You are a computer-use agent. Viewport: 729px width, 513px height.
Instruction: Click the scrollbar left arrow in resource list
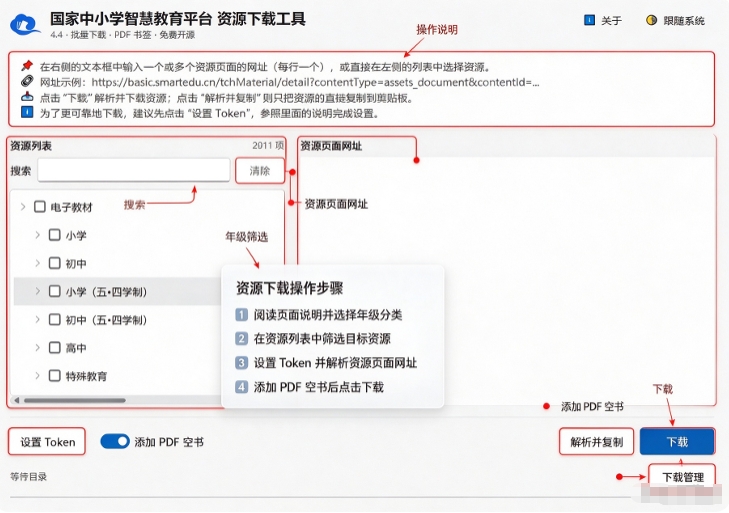click(x=17, y=400)
